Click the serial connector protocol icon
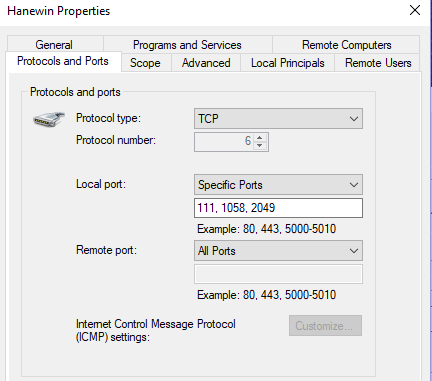The height and width of the screenshot is (381, 432). tap(49, 119)
